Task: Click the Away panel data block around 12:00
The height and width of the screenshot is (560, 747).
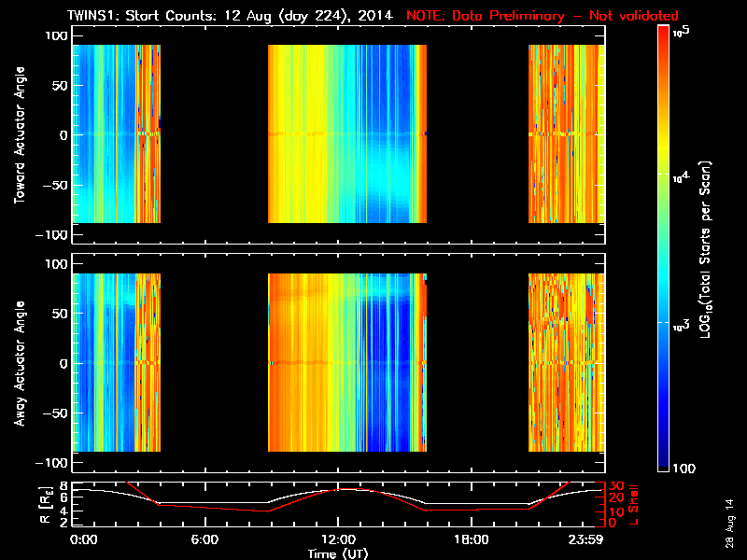Action: [347, 362]
